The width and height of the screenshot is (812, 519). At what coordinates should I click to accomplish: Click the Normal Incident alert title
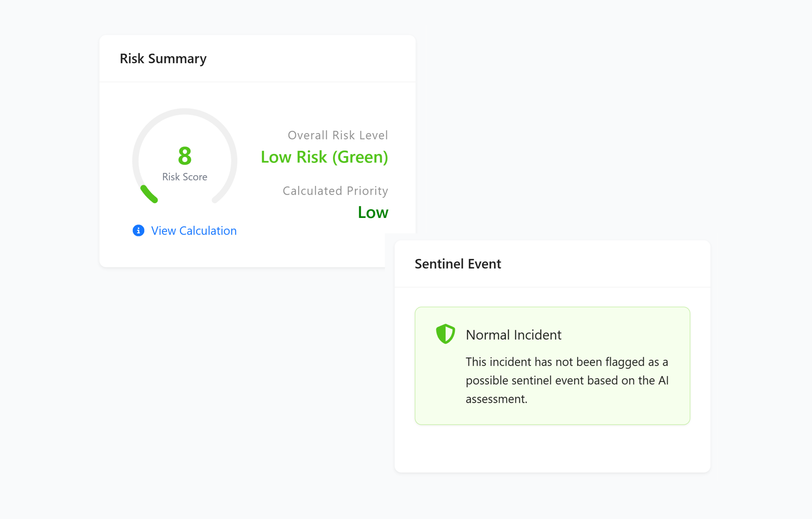coord(513,335)
